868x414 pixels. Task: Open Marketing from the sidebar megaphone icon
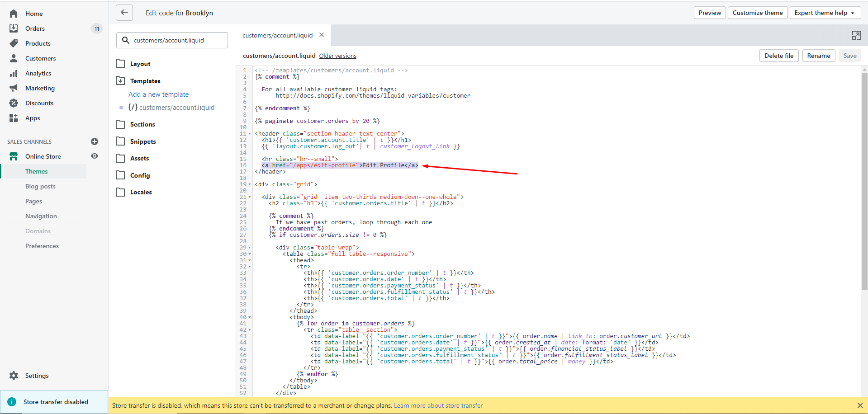click(14, 88)
